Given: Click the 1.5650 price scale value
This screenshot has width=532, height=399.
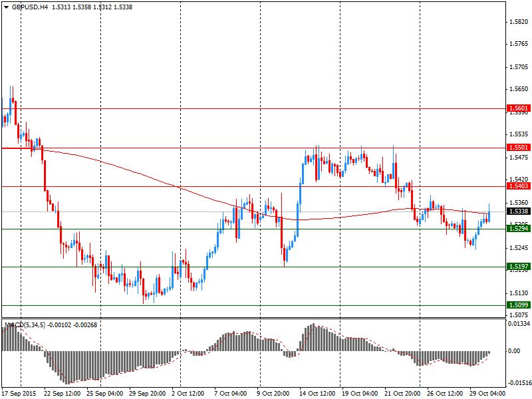Looking at the screenshot, I should point(519,89).
